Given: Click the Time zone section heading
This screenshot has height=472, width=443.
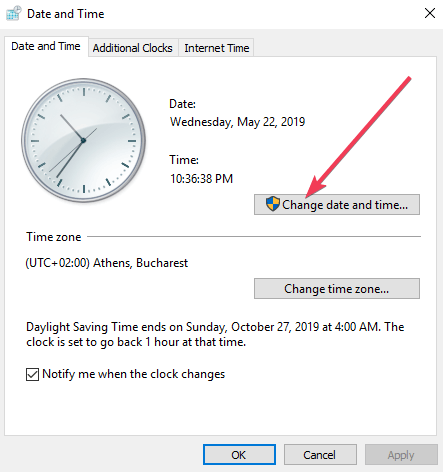Looking at the screenshot, I should (x=54, y=237).
